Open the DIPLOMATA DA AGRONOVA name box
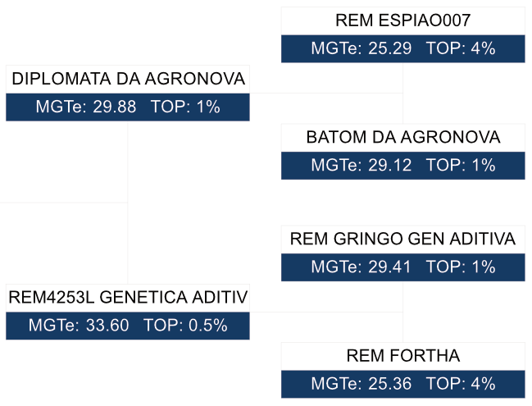 click(128, 80)
